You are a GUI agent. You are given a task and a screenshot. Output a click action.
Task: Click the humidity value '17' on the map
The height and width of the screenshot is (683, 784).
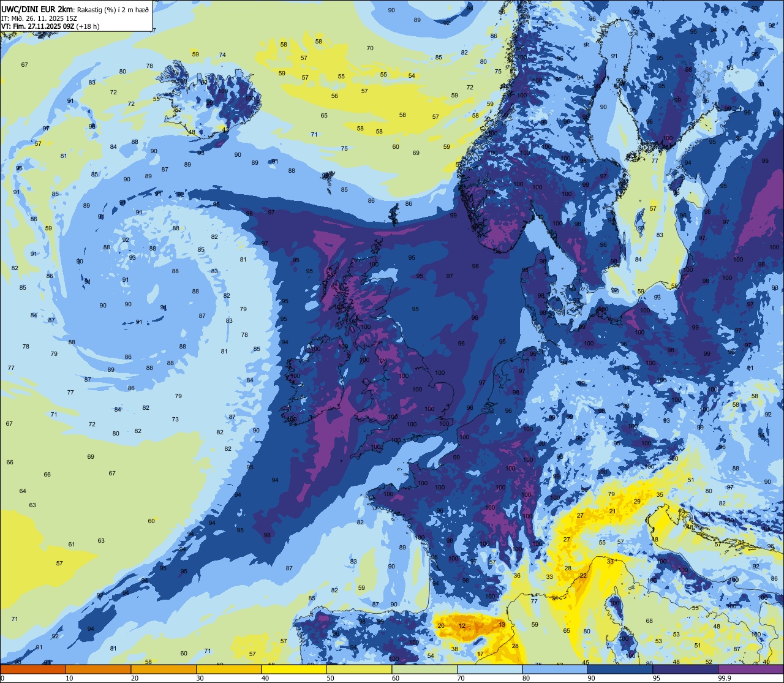coord(480,654)
